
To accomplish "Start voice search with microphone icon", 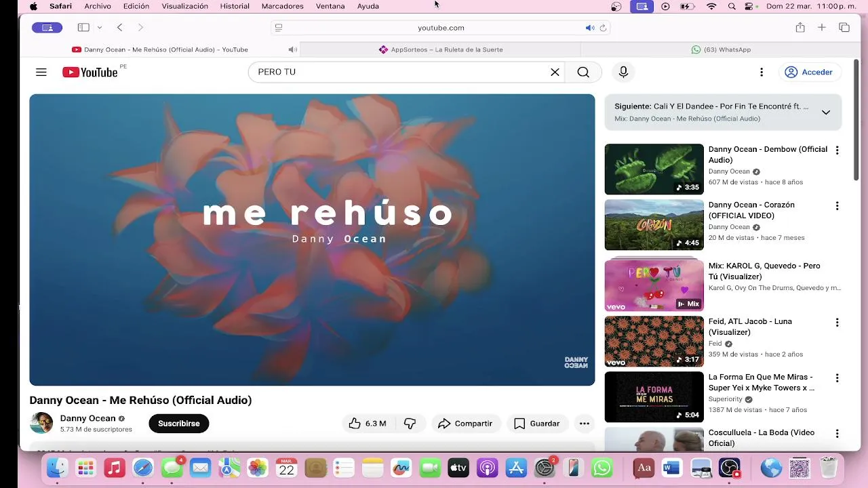I will tap(623, 72).
